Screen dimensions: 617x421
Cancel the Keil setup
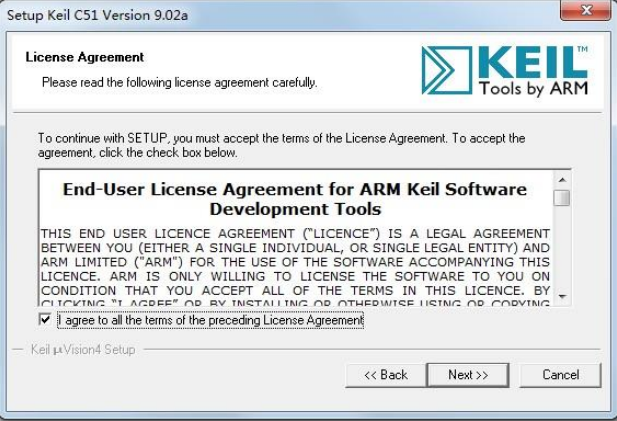pyautogui.click(x=560, y=375)
